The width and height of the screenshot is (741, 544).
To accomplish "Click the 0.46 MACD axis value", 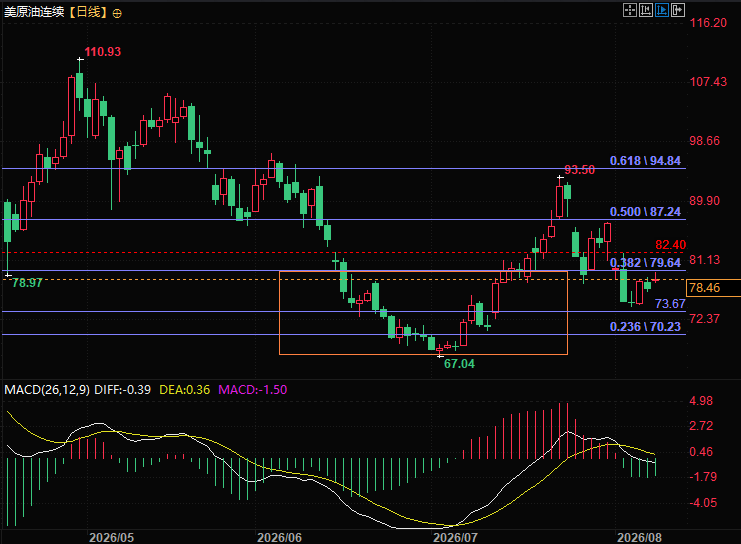I will [x=701, y=452].
